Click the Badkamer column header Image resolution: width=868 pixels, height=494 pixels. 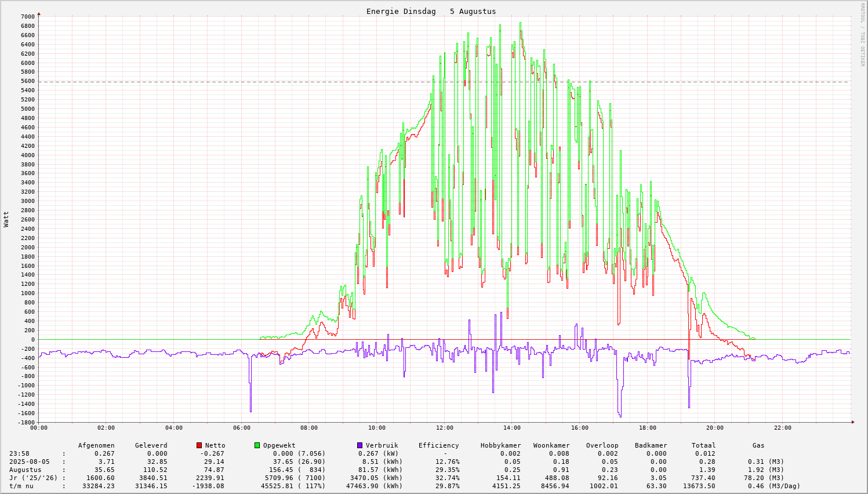tap(651, 445)
